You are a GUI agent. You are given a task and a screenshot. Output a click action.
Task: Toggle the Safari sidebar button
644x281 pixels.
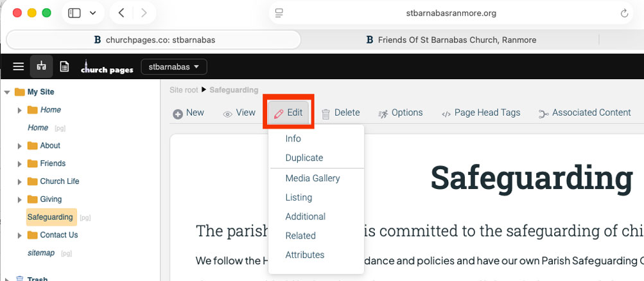[x=74, y=13]
